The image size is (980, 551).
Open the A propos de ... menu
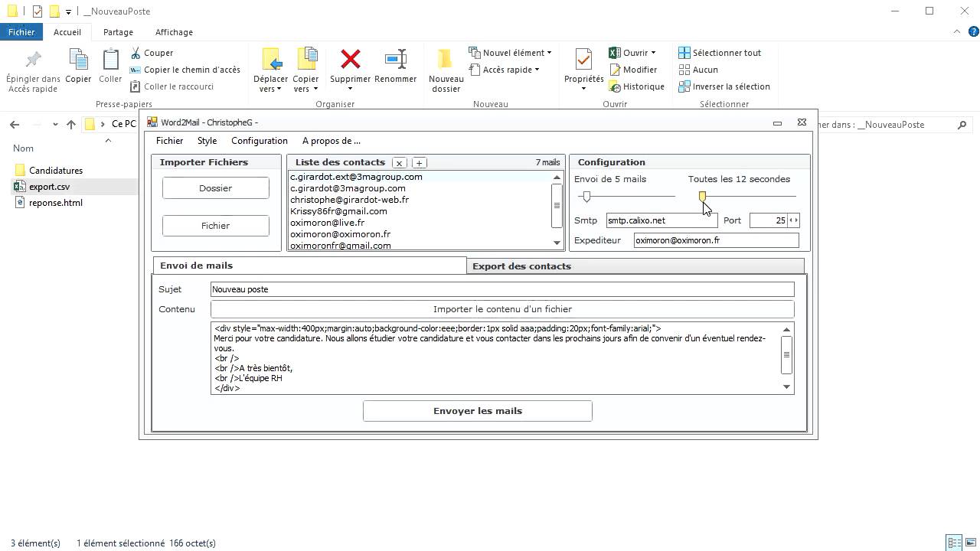[x=332, y=141]
